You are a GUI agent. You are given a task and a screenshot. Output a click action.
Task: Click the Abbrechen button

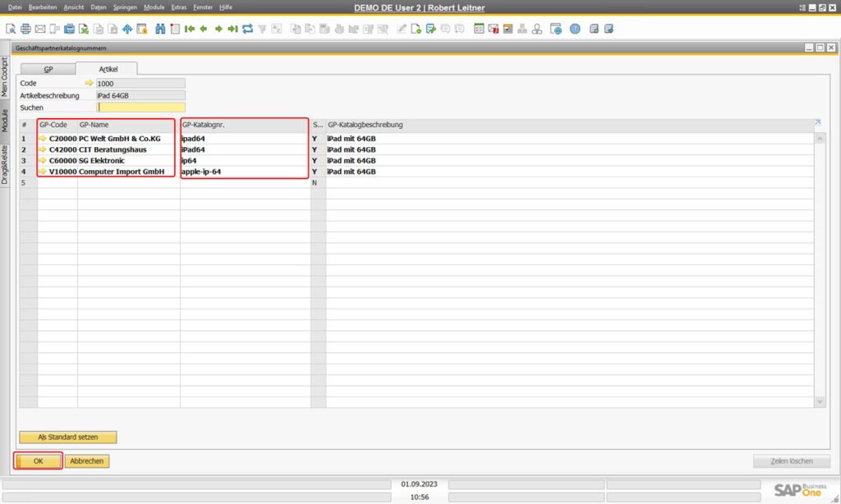pos(87,461)
